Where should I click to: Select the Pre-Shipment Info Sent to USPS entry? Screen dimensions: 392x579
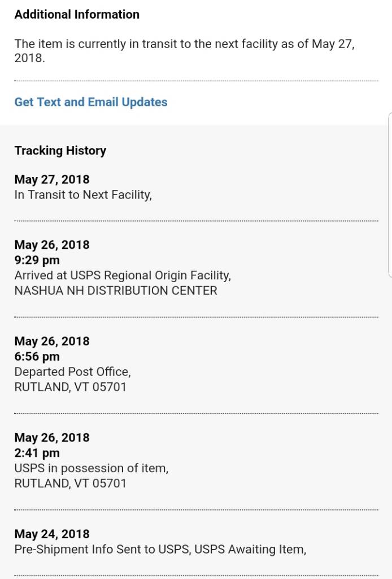click(x=160, y=549)
